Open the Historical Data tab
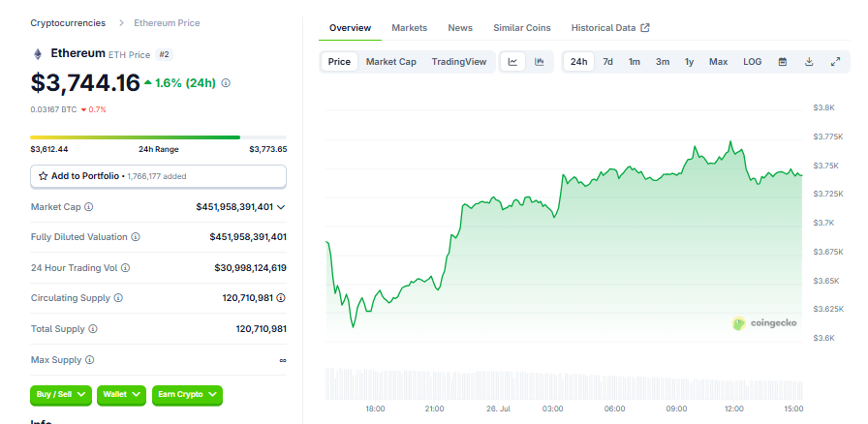The image size is (868, 424). (610, 28)
